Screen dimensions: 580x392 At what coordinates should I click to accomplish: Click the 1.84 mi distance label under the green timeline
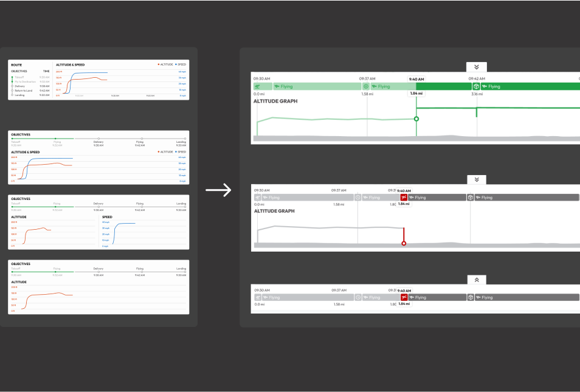pyautogui.click(x=416, y=93)
